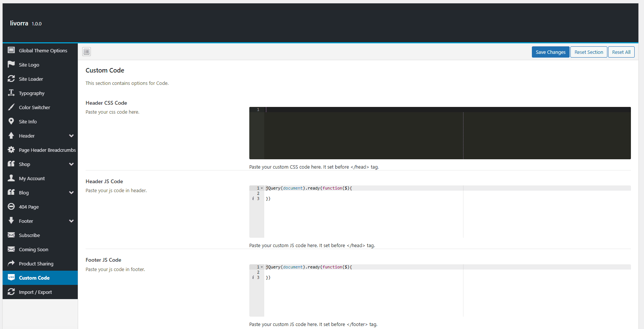Screen dimensions: 644x329
Task: Open the Import / Export section
Action: (40, 292)
